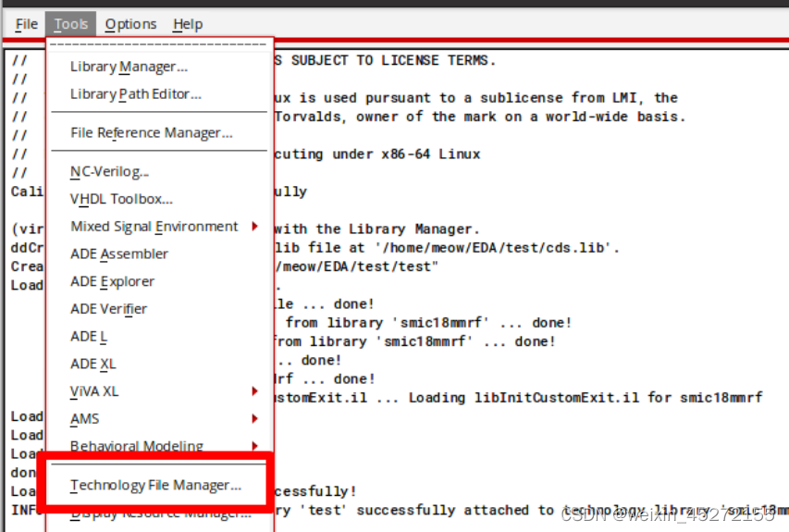Open Technology File Manager
The image size is (789, 532).
click(155, 485)
